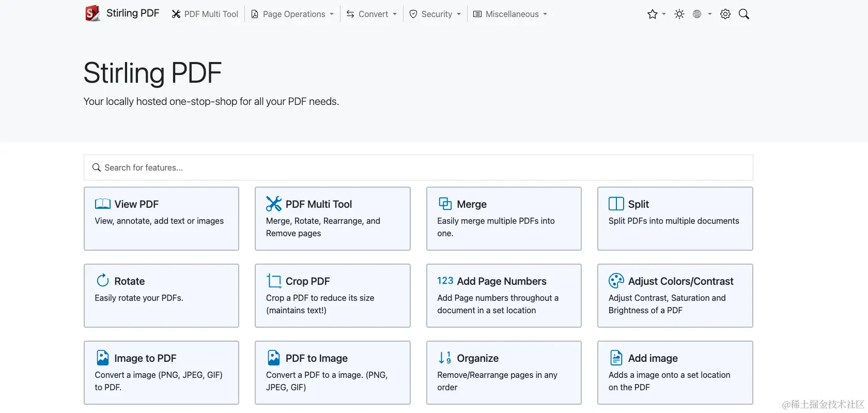The width and height of the screenshot is (868, 413).
Task: Expand the Security dropdown arrow
Action: pyautogui.click(x=459, y=14)
